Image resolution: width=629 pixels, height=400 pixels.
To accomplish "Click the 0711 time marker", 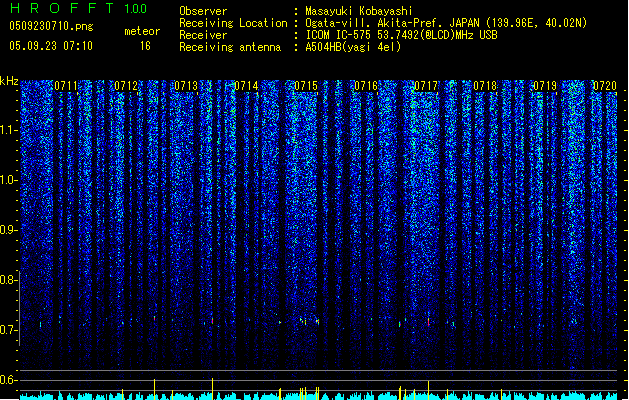I will pos(66,86).
